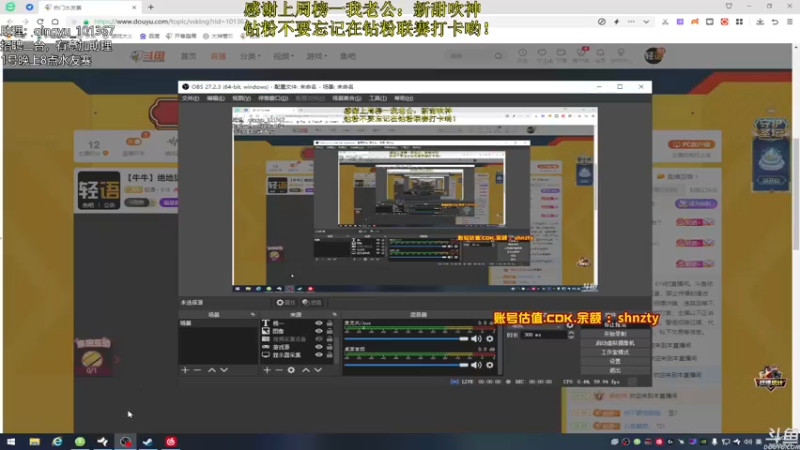Open scenes panel dock popout icon
The image size is (800, 450).
click(253, 315)
